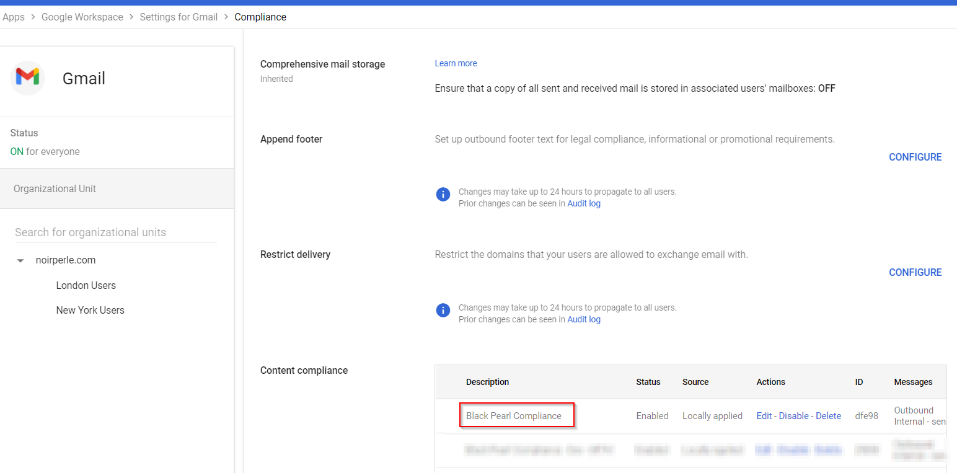Click the Gmail logo icon

pyautogui.click(x=27, y=78)
